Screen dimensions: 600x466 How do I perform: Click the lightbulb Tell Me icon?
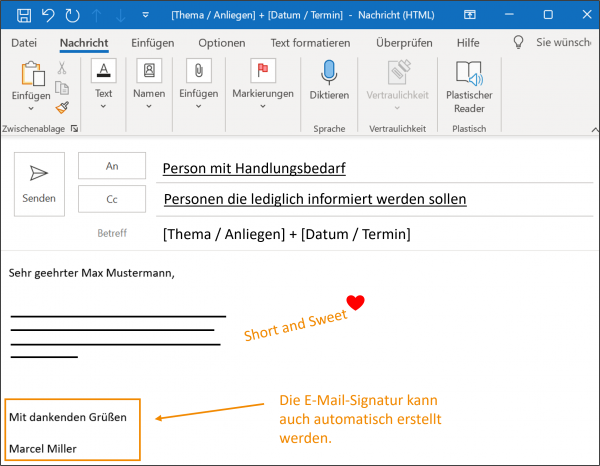pos(518,42)
